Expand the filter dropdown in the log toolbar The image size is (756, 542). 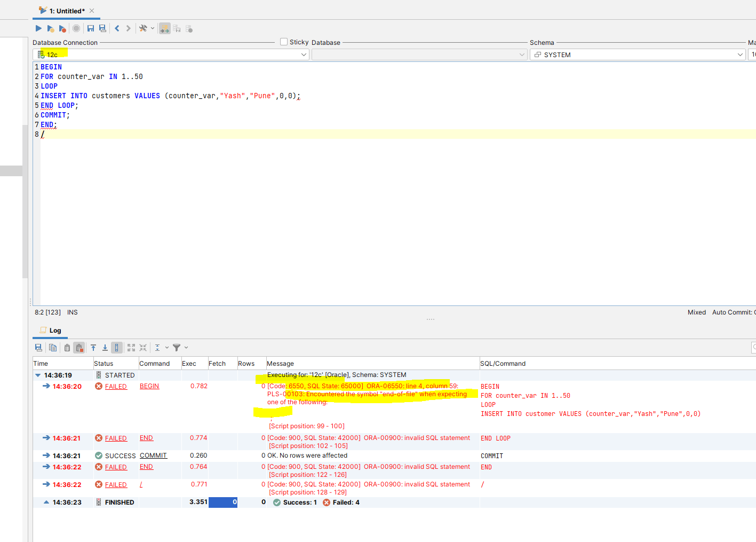(185, 347)
